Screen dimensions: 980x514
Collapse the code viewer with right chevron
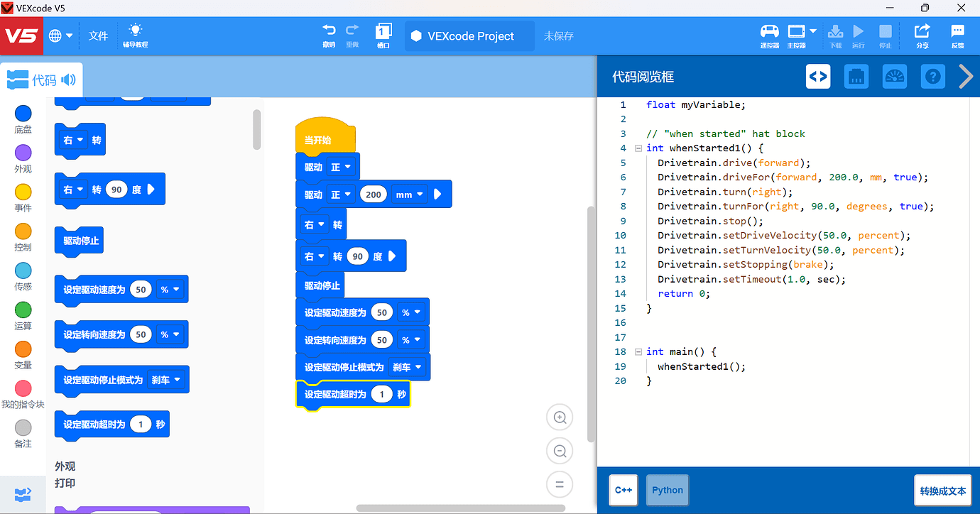(x=966, y=76)
